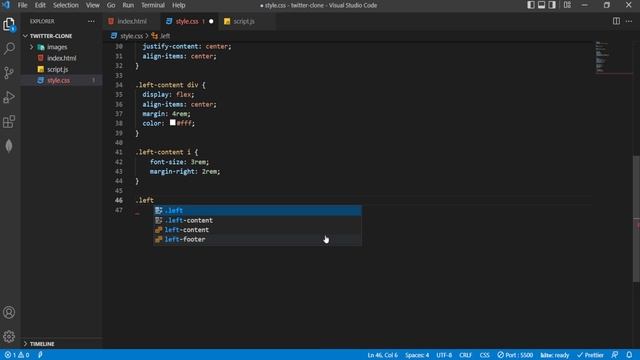The height and width of the screenshot is (360, 640).
Task: Select 'left-content' autocomplete suggestion
Action: (x=257, y=230)
